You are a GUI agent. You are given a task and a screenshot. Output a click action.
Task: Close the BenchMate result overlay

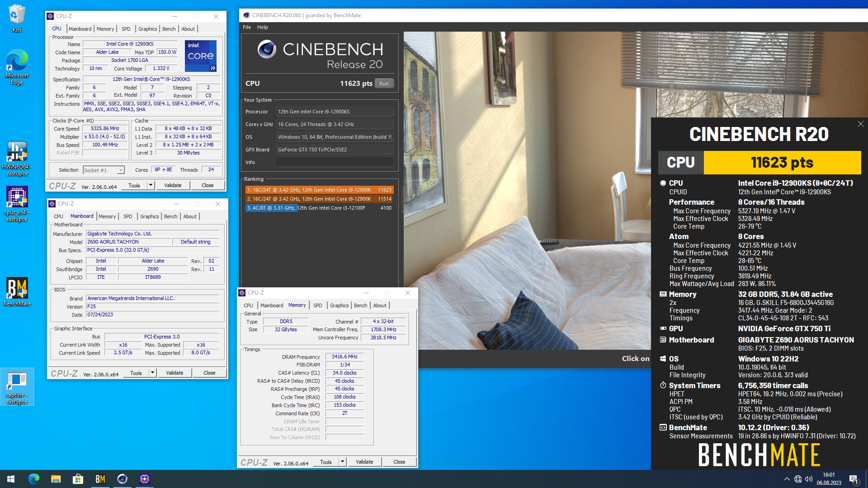[x=860, y=124]
